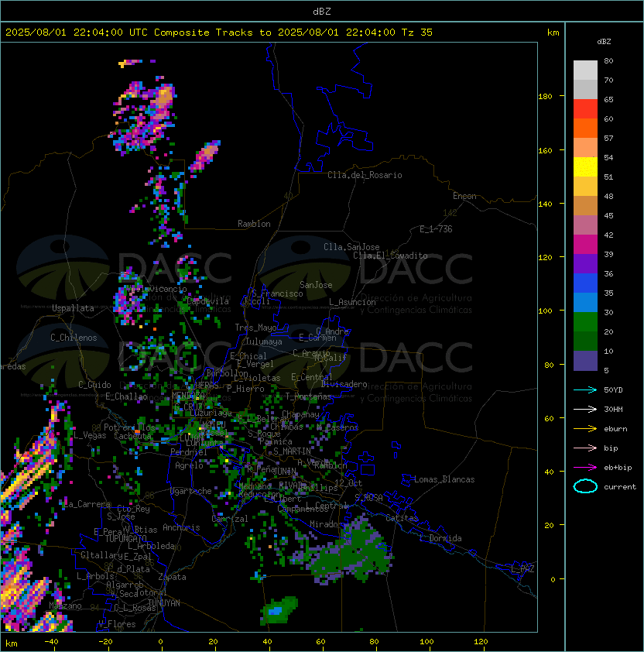
Task: Click the Potrerillos map label
Action: coord(129,427)
